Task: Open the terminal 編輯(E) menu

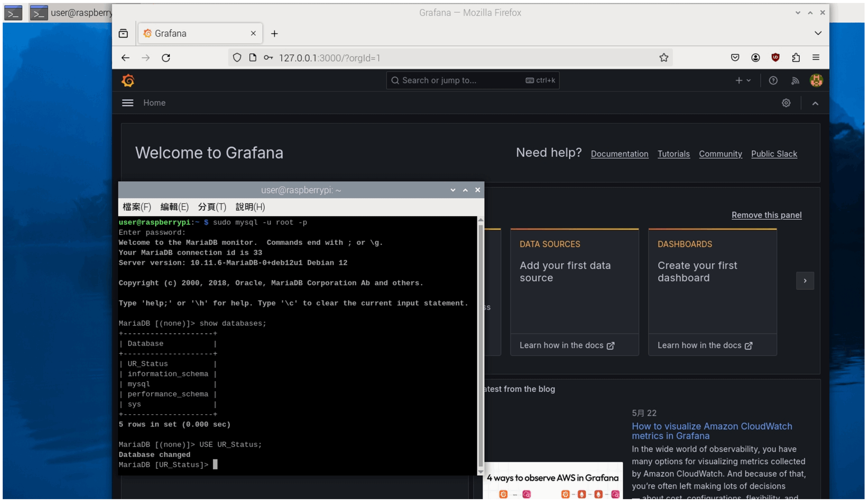Action: point(175,207)
